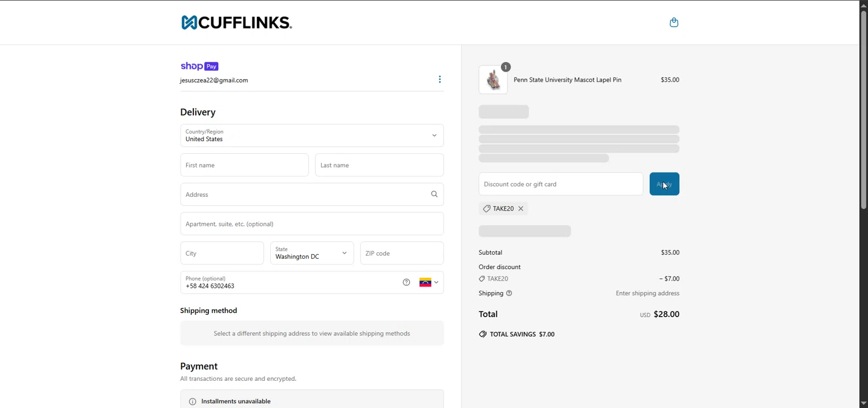Open the phone country flag selector

coord(429,282)
